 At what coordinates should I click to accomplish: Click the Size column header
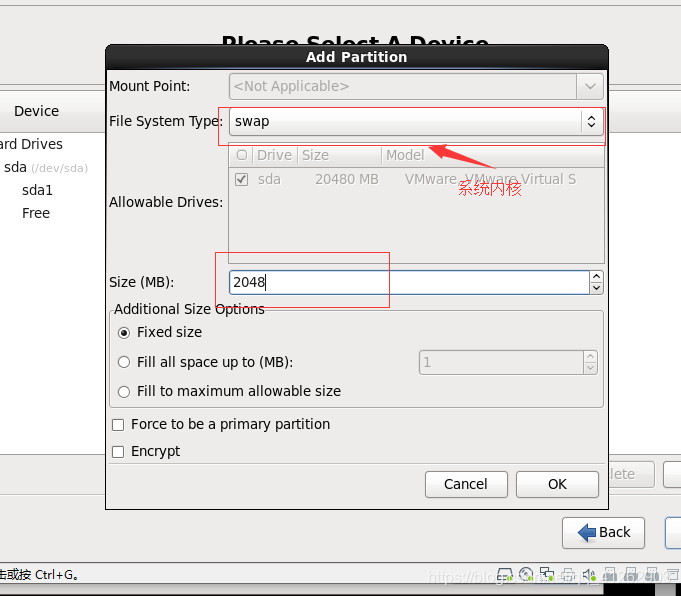339,155
